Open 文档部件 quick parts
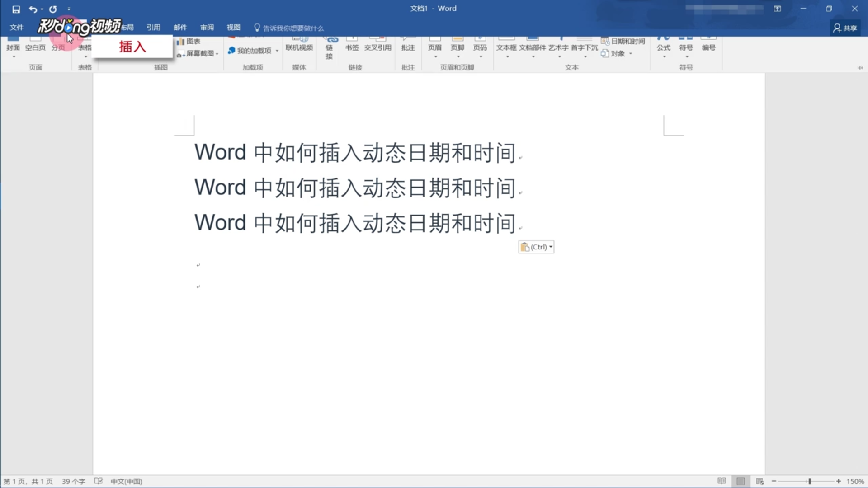The height and width of the screenshot is (488, 868). pyautogui.click(x=533, y=48)
